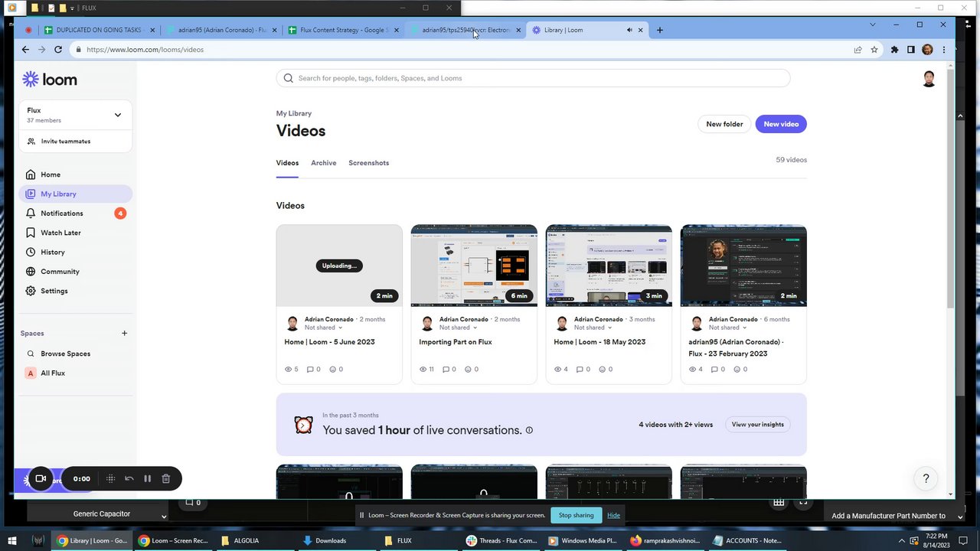Open Chrome tab search chevron
The height and width of the screenshot is (551, 980).
(872, 24)
